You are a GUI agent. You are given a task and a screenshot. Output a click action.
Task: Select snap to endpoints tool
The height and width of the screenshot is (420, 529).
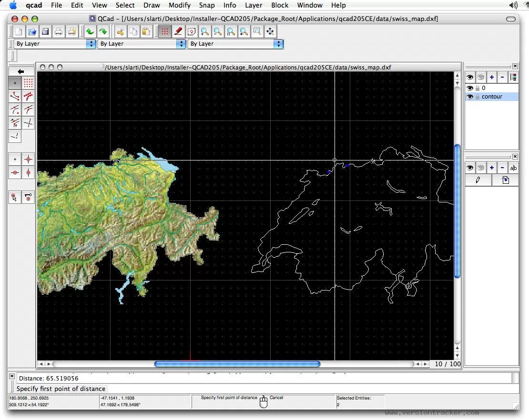click(x=15, y=96)
